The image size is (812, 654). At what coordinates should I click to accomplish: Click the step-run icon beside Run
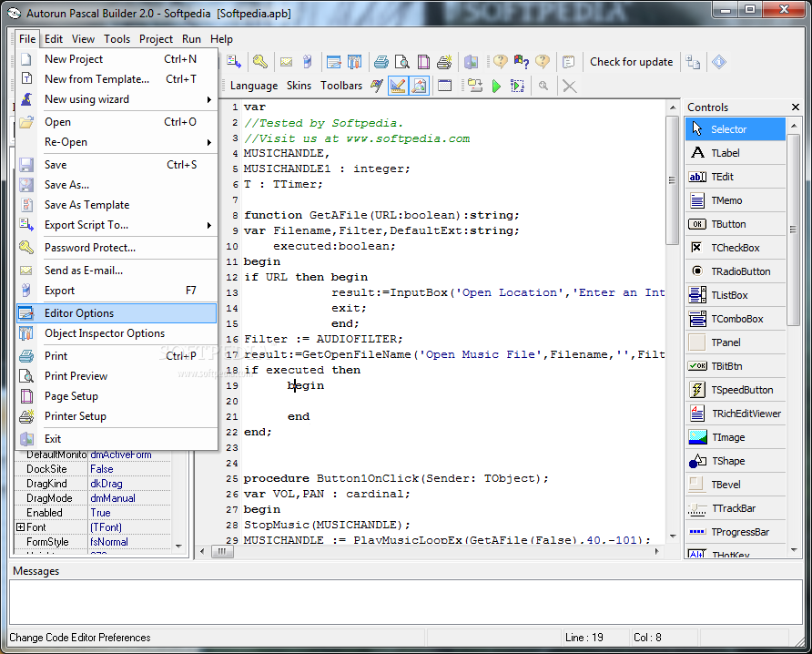tap(517, 86)
